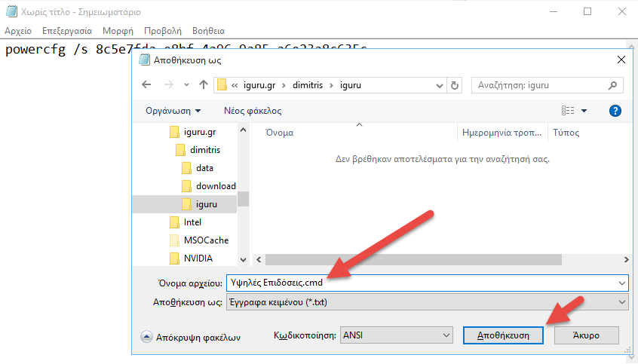The image size is (638, 364).
Task: Open the help question mark icon
Action: 615,111
